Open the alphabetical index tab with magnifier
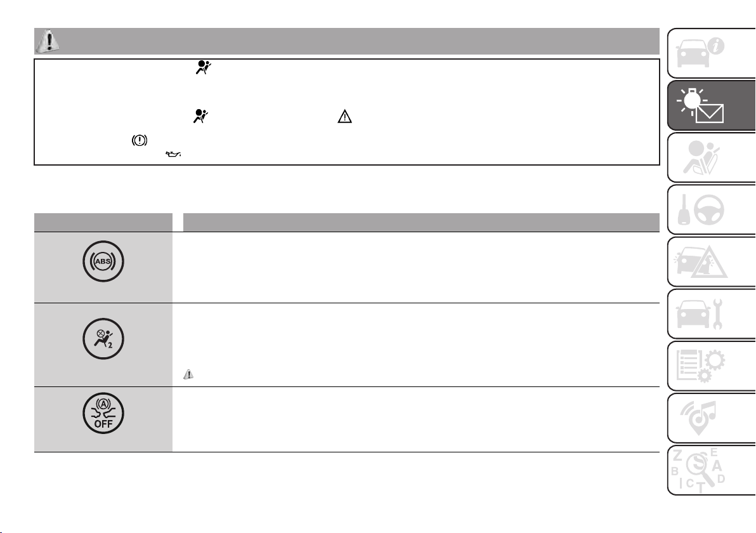Viewport: 756px width, 533px height. pyautogui.click(x=711, y=470)
